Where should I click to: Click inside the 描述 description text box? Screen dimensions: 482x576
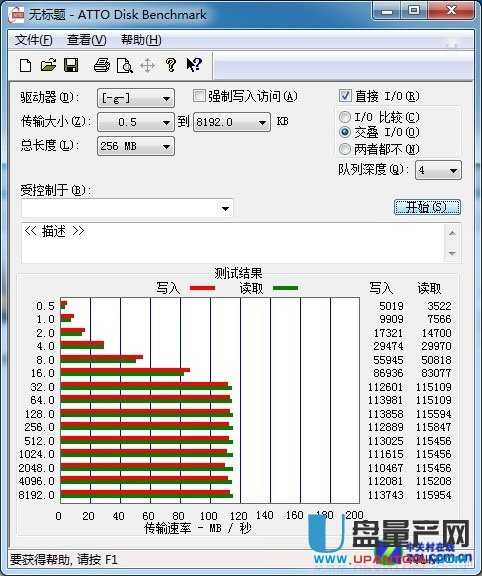[233, 242]
